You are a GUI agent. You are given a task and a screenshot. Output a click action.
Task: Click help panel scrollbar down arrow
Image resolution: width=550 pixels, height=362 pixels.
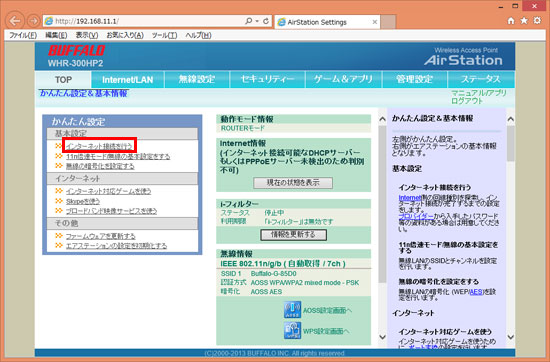[511, 337]
